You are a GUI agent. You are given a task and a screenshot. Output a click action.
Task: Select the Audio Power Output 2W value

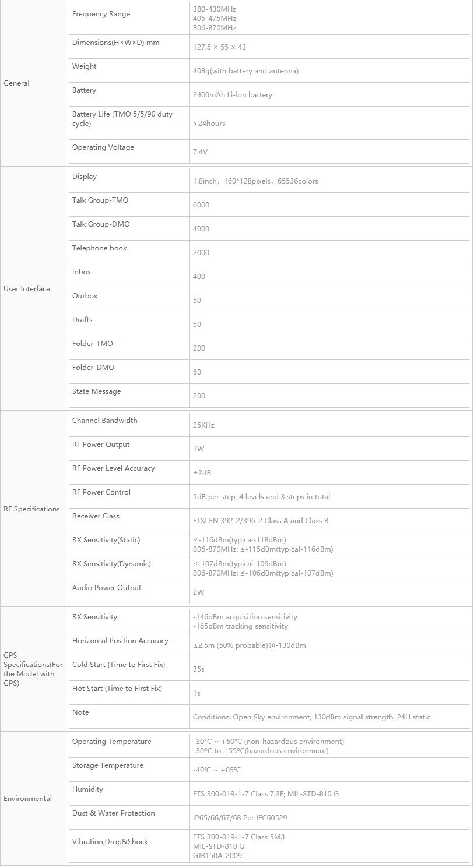[199, 592]
